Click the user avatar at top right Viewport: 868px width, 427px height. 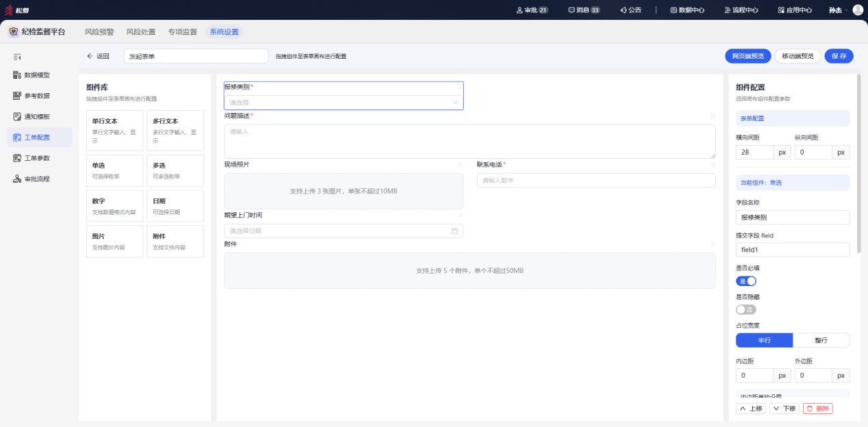858,10
